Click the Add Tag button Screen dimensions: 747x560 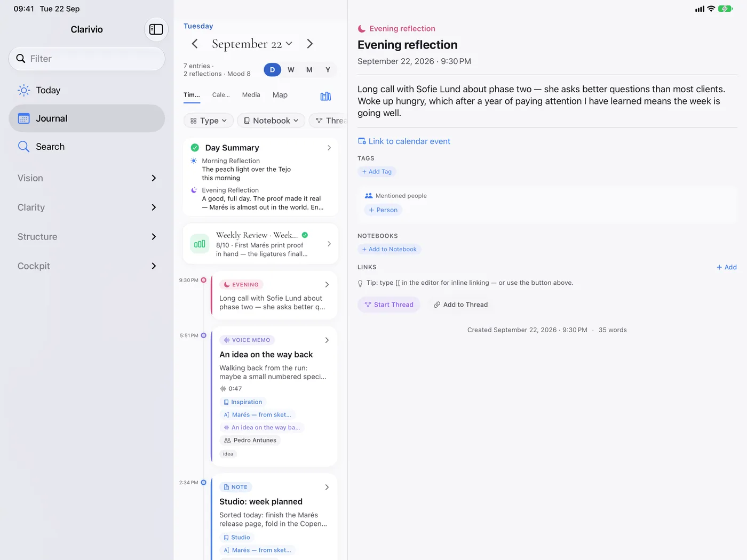point(377,172)
